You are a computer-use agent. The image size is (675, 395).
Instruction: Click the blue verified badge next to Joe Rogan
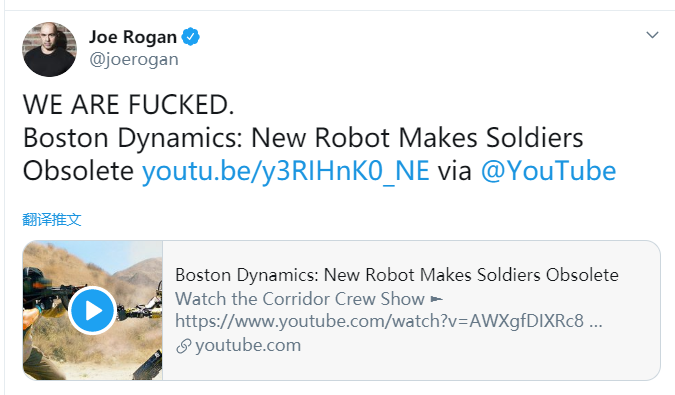[x=190, y=37]
